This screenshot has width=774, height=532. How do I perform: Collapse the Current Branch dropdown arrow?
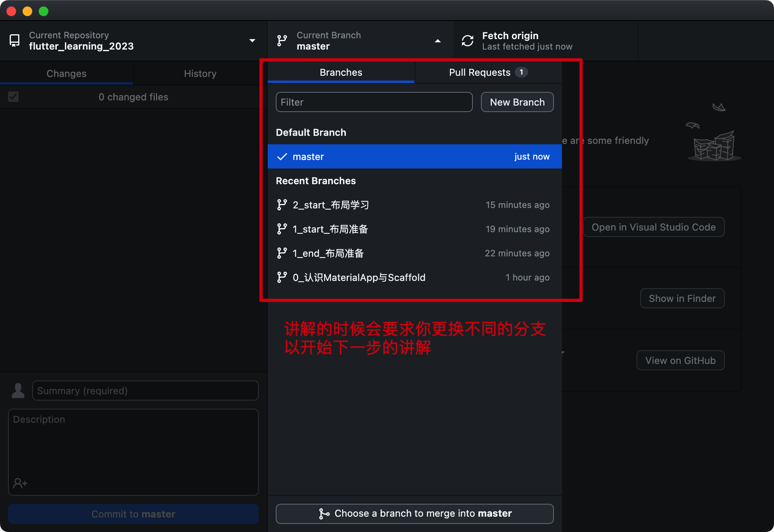[x=438, y=41]
